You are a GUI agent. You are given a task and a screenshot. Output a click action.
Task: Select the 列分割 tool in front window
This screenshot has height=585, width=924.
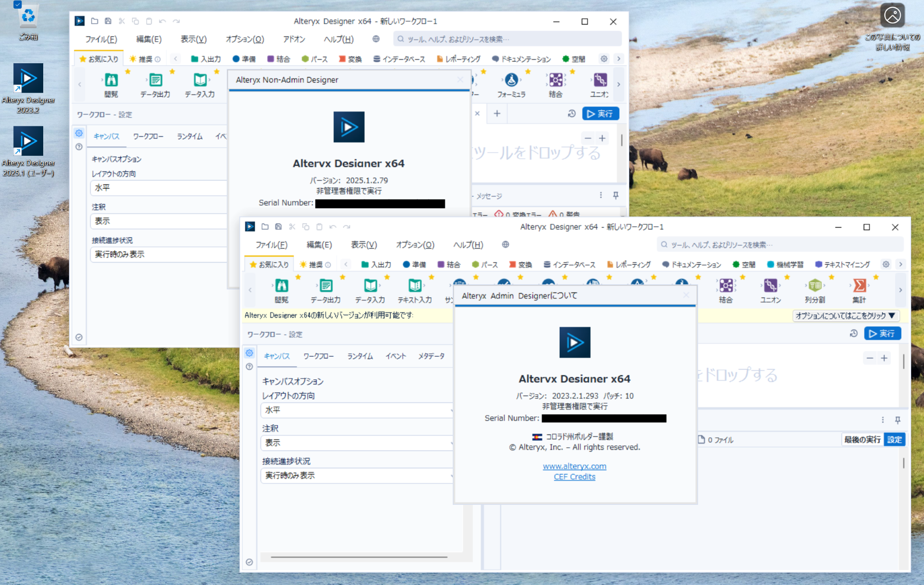point(815,290)
